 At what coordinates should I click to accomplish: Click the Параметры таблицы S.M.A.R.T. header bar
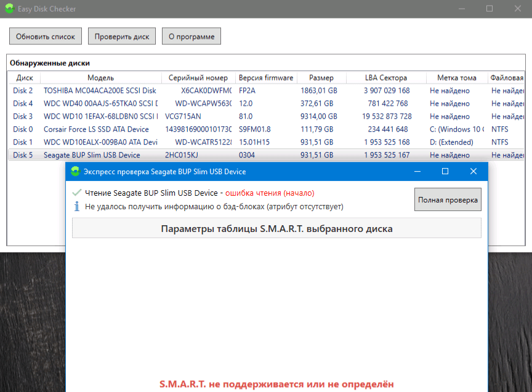click(x=276, y=229)
